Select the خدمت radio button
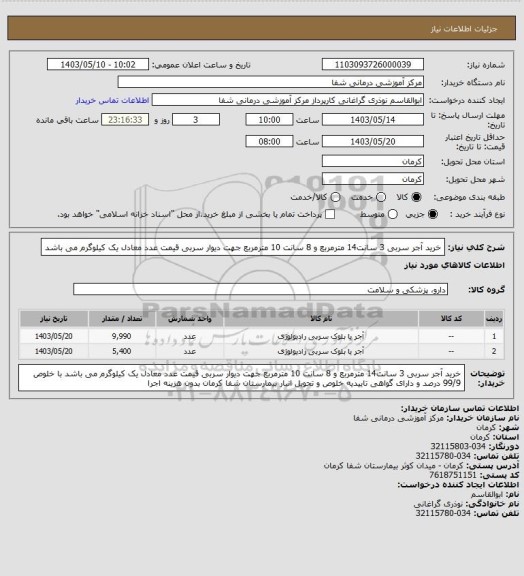This screenshot has height=576, width=524. [x=381, y=197]
